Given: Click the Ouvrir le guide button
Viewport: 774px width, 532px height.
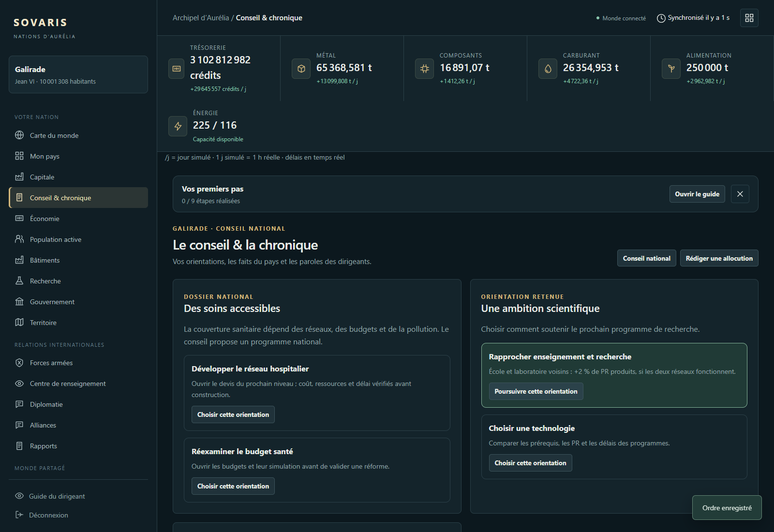Looking at the screenshot, I should point(697,194).
